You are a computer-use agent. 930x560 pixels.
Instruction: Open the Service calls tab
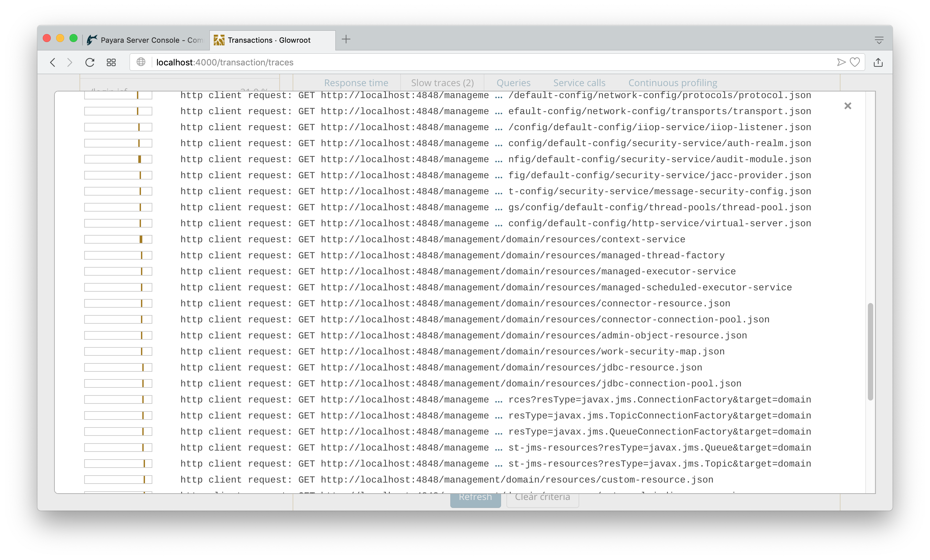[x=579, y=82]
